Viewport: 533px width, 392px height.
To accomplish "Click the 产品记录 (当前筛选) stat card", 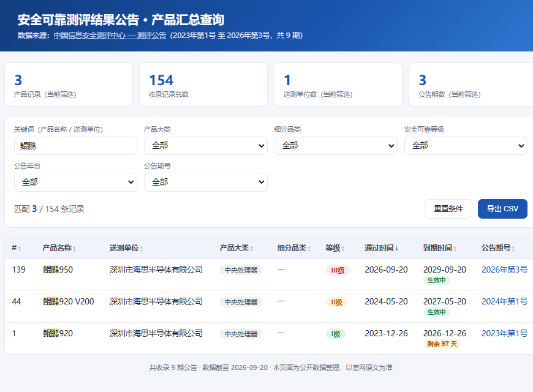I will point(69,85).
